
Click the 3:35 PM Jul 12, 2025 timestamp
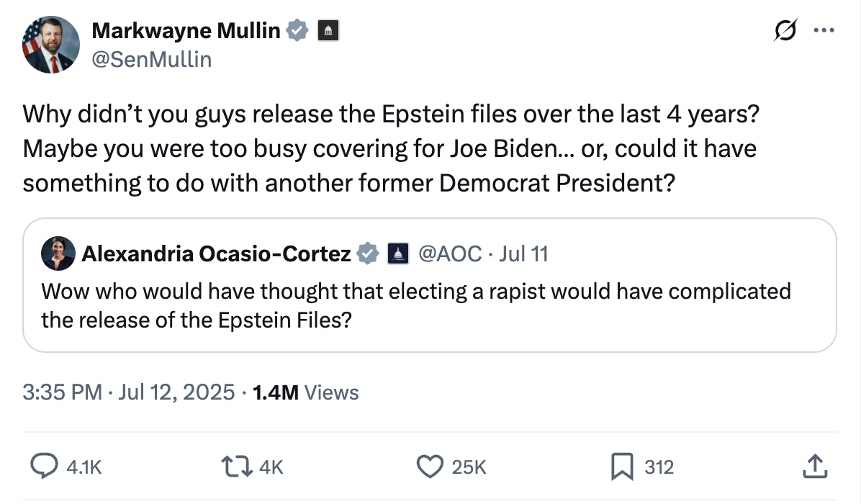(x=128, y=392)
